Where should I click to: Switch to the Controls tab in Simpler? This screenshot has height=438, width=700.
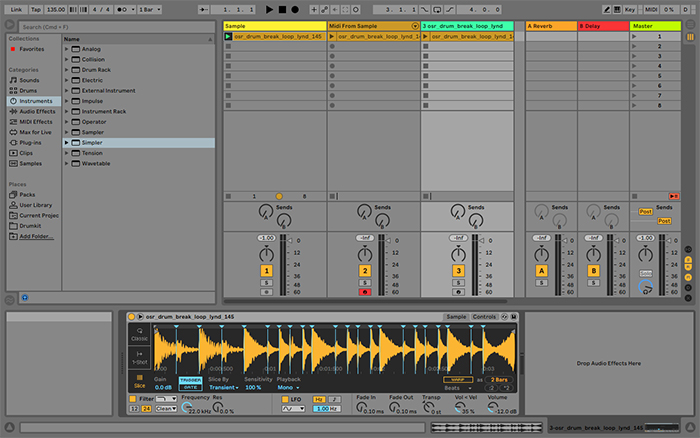[484, 317]
